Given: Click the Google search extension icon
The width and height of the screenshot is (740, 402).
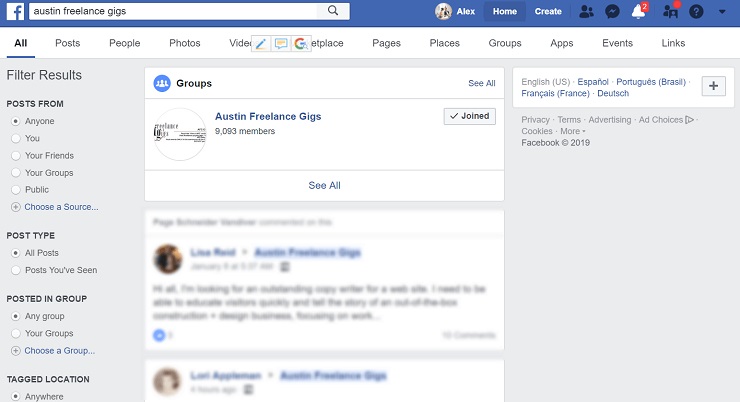Looking at the screenshot, I should pos(301,44).
